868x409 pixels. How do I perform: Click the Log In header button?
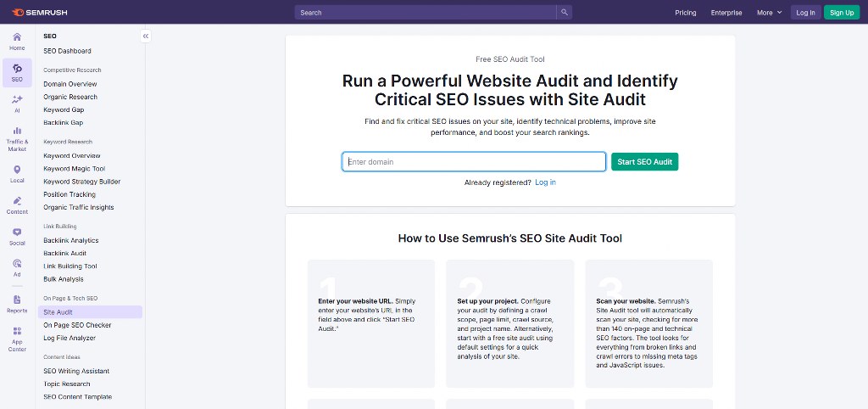805,12
